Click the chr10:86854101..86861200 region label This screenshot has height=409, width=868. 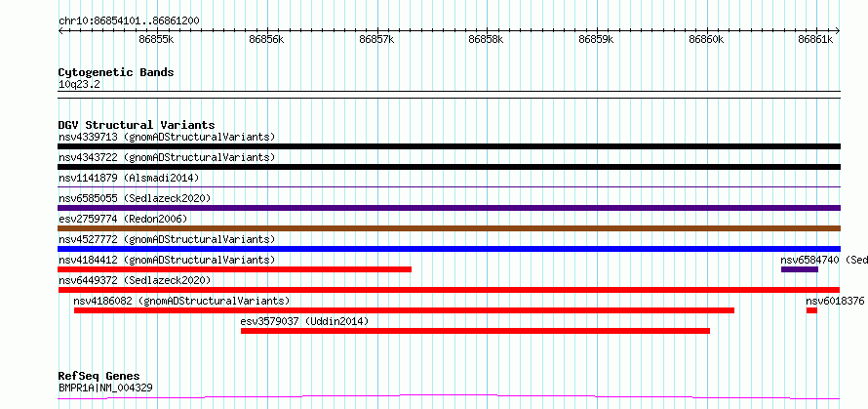coord(129,21)
